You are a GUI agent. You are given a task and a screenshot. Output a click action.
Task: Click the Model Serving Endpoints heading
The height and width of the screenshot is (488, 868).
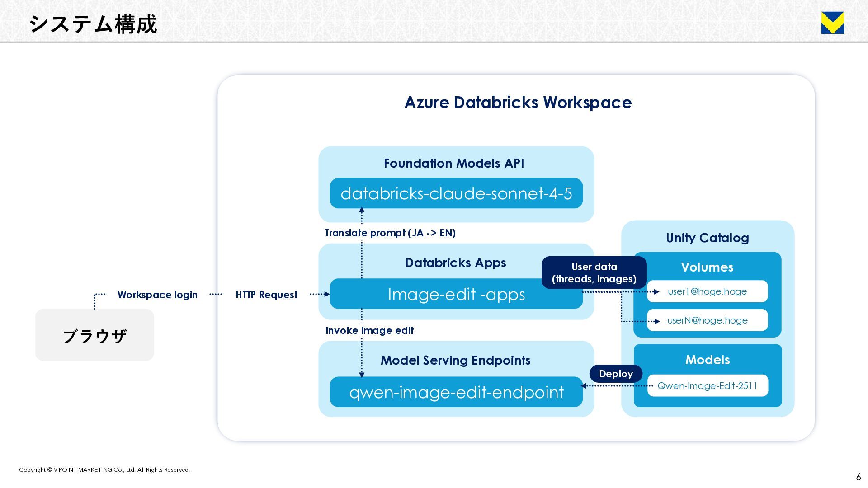(455, 361)
